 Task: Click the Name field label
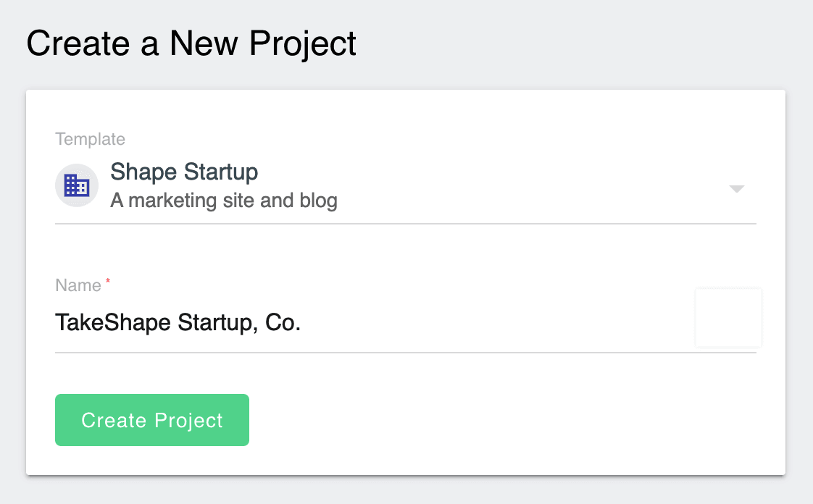point(78,285)
